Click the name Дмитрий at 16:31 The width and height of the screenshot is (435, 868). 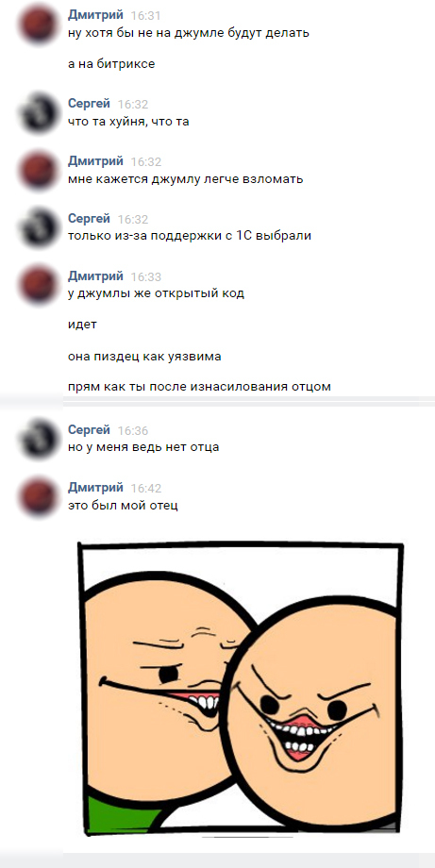tap(95, 15)
